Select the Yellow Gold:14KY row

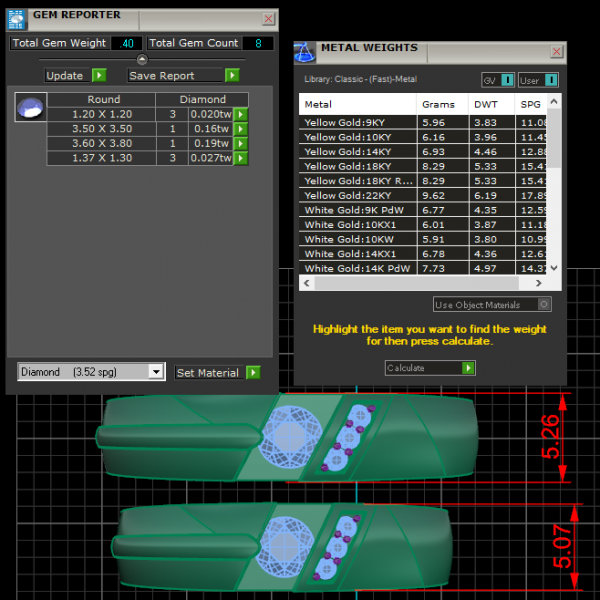[356, 151]
